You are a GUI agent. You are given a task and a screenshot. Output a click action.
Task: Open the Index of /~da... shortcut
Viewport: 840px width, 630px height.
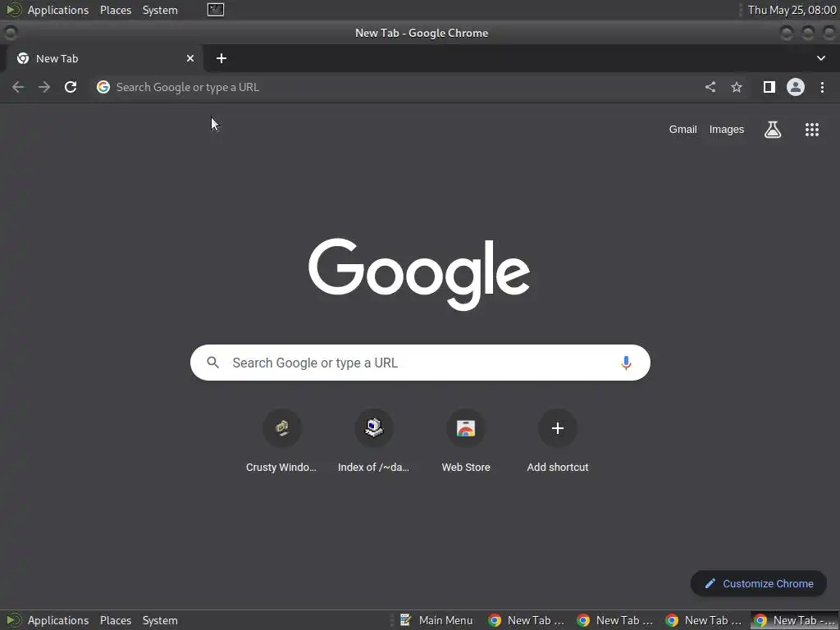coord(373,441)
